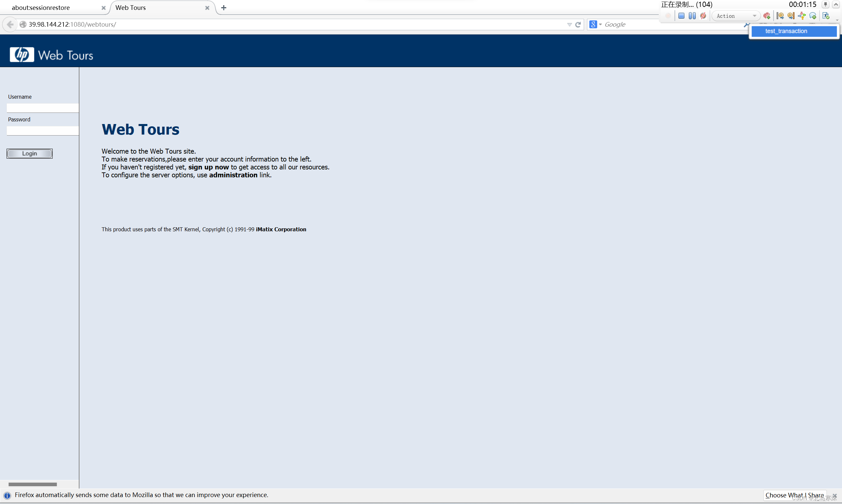This screenshot has width=842, height=504.
Task: Switch to the about:sessionrestore tab
Action: (x=41, y=8)
